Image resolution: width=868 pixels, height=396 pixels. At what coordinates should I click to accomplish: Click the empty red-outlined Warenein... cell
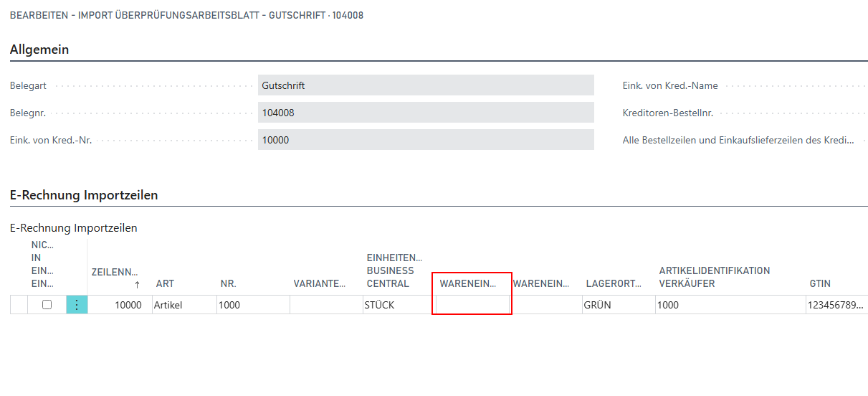(x=472, y=305)
